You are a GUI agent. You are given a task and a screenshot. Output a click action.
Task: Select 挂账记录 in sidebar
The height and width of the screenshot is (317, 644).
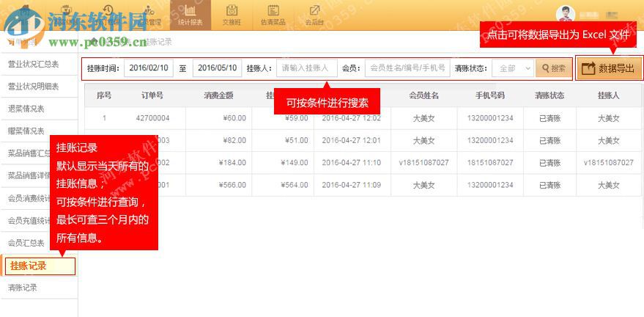click(40, 266)
